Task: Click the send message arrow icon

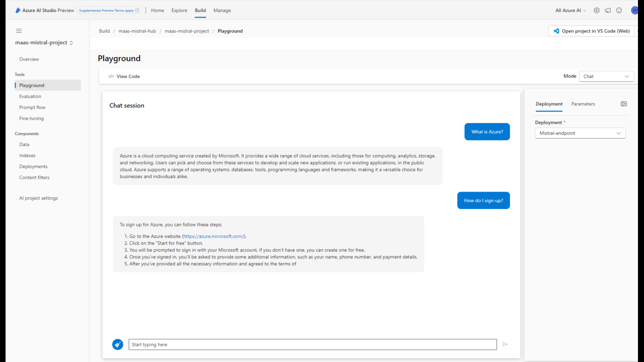Action: [x=505, y=344]
